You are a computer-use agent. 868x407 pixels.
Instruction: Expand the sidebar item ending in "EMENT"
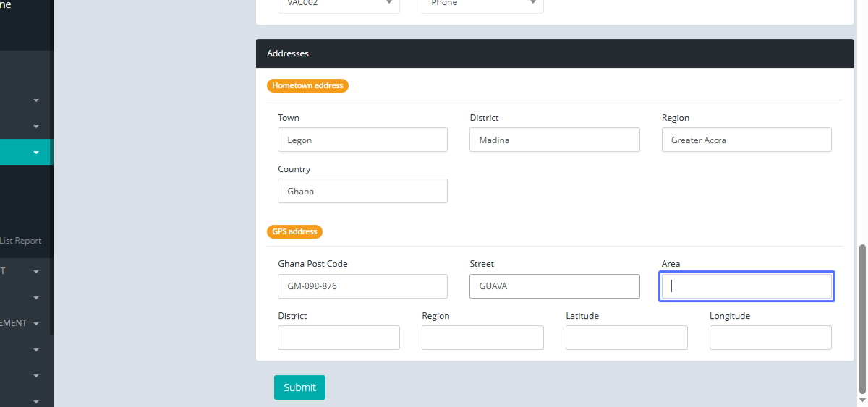(36, 324)
